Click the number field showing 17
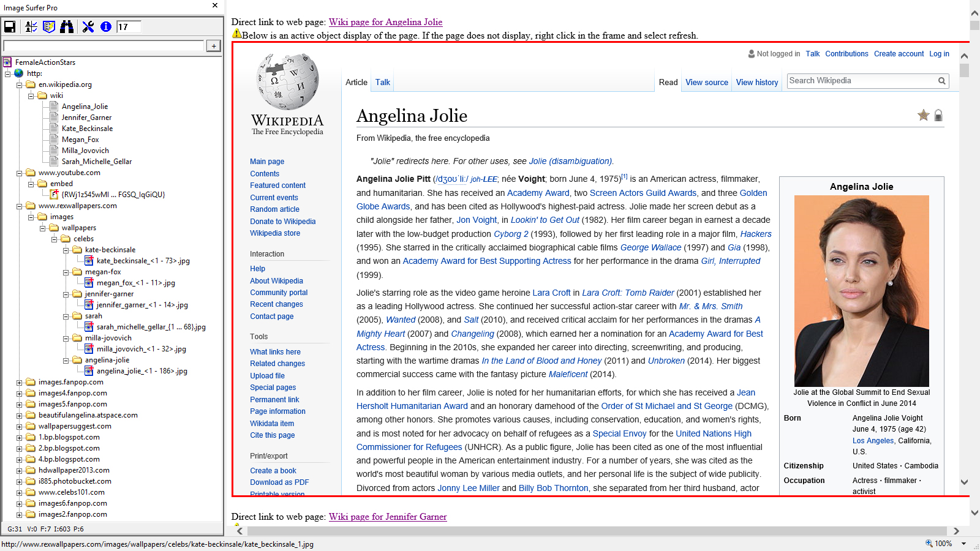The image size is (980, 551). tap(129, 27)
